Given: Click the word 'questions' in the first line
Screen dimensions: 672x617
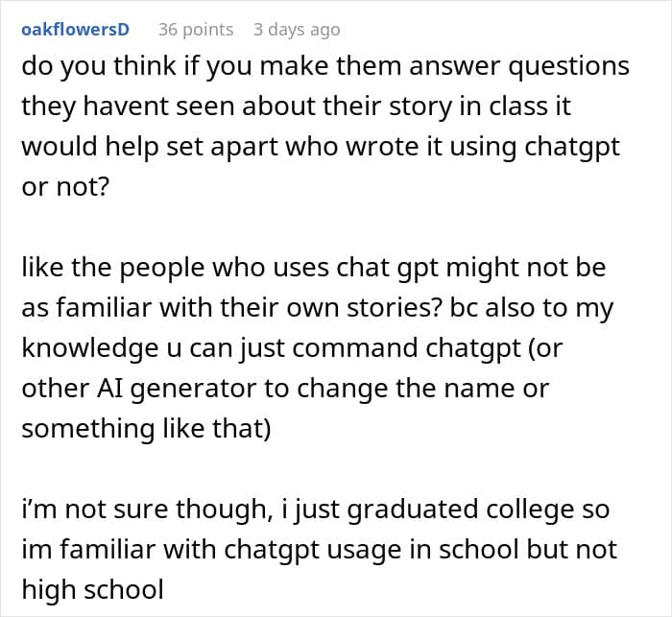Looking at the screenshot, I should click(x=563, y=66).
